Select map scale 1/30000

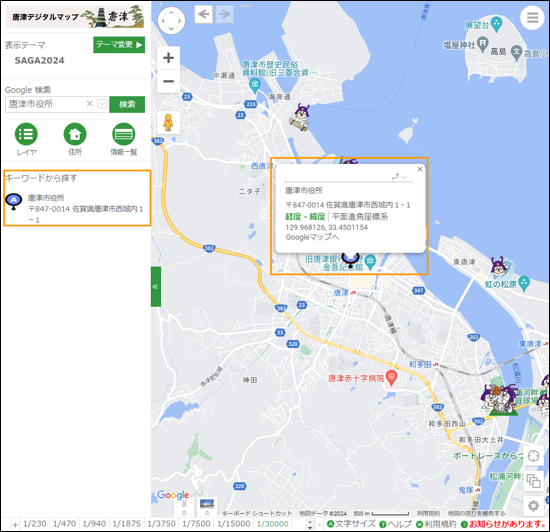pyautogui.click(x=273, y=524)
